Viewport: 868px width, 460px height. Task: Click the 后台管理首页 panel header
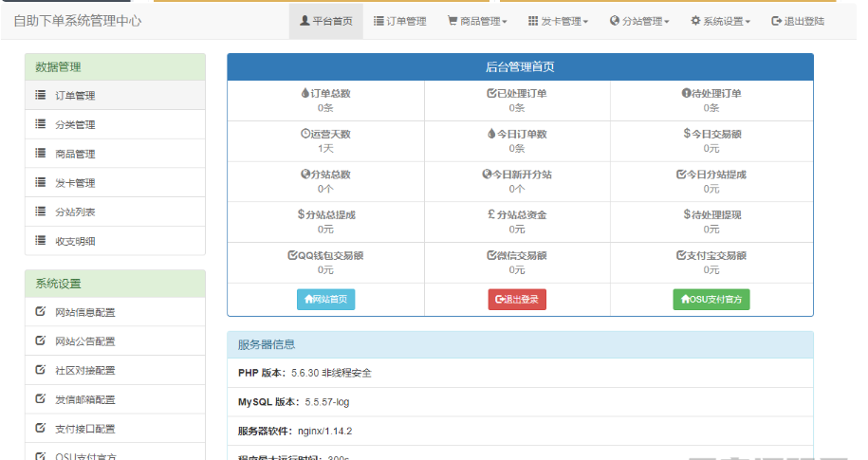tap(521, 67)
